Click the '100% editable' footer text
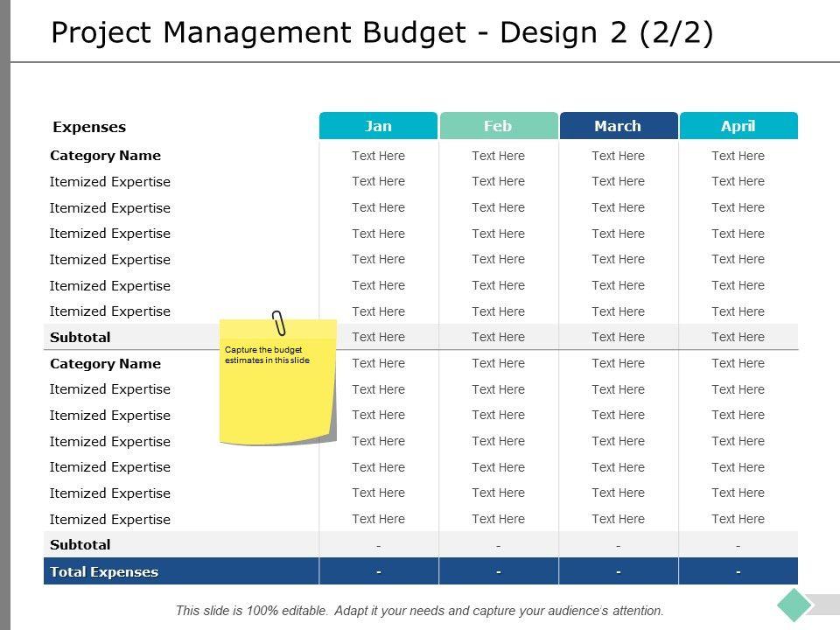The height and width of the screenshot is (630, 840). tap(420, 611)
